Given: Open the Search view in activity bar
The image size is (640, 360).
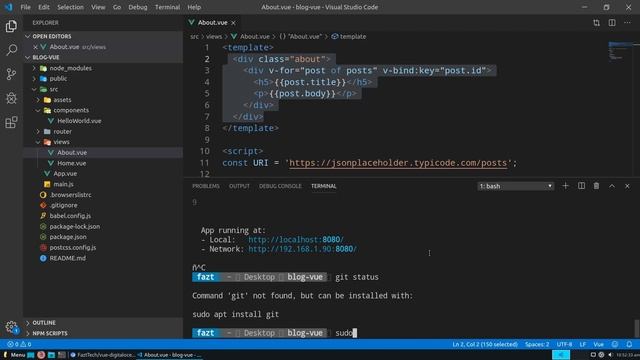Looking at the screenshot, I should (x=11, y=50).
